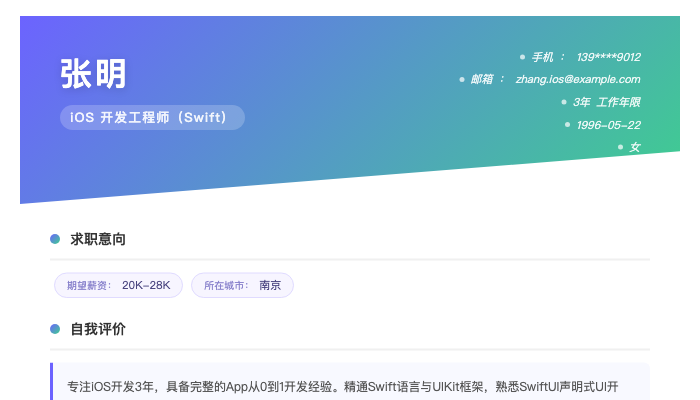Click the 求职意向 section heading
This screenshot has height=400, width=700.
[x=98, y=239]
